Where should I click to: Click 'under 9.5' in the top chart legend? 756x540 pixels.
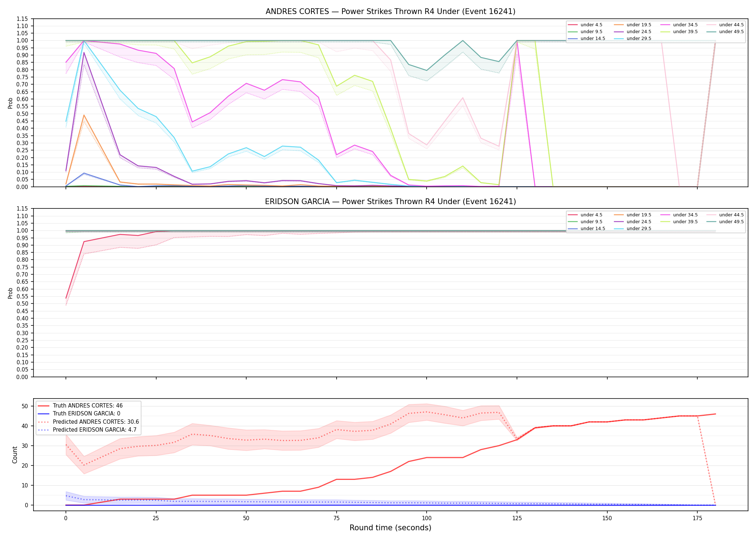click(x=591, y=32)
